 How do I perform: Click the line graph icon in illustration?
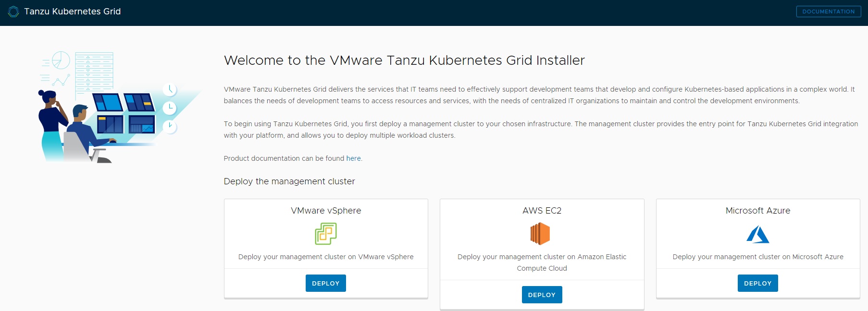pos(61,80)
